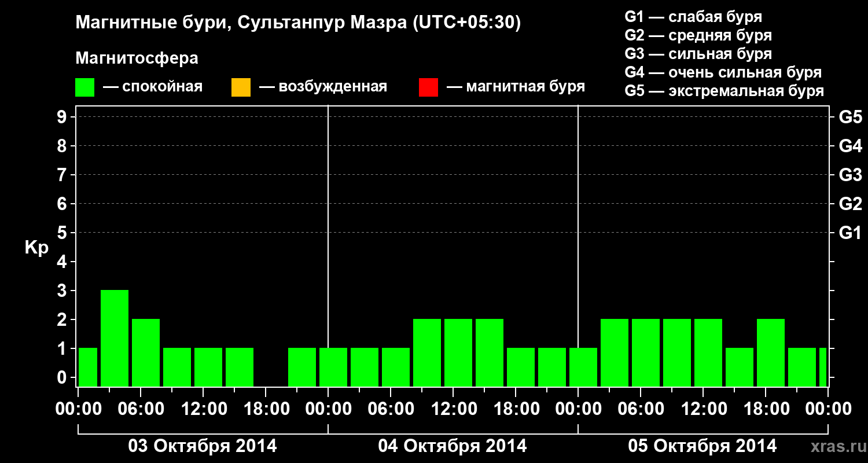
Task: Click "G3 — сильная буря" legend line
Action: point(698,54)
